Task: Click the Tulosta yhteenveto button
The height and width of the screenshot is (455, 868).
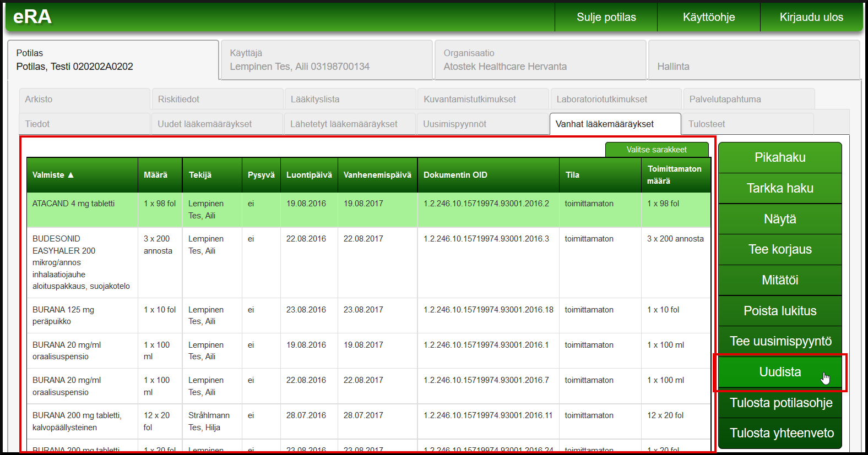Action: (780, 433)
